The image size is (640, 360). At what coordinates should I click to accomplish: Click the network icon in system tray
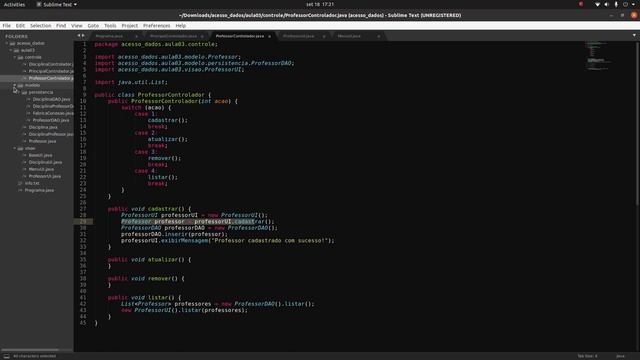(x=598, y=4)
